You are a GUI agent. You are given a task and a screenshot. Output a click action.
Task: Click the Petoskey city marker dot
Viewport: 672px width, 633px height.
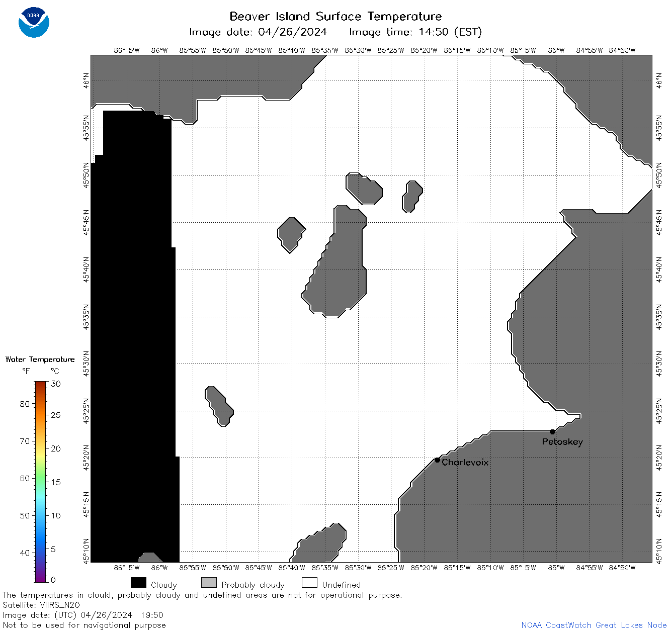[x=552, y=431]
